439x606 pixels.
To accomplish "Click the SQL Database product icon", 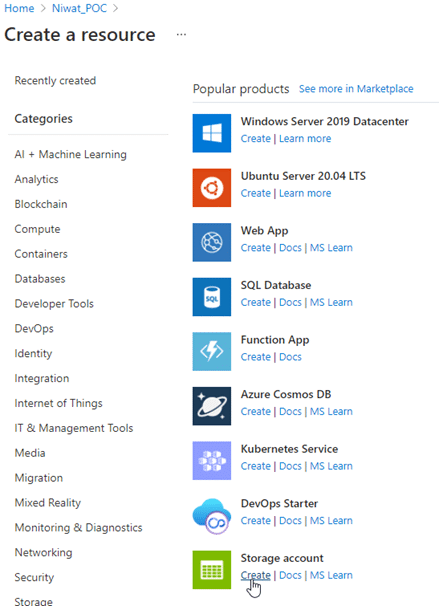I will [x=212, y=297].
